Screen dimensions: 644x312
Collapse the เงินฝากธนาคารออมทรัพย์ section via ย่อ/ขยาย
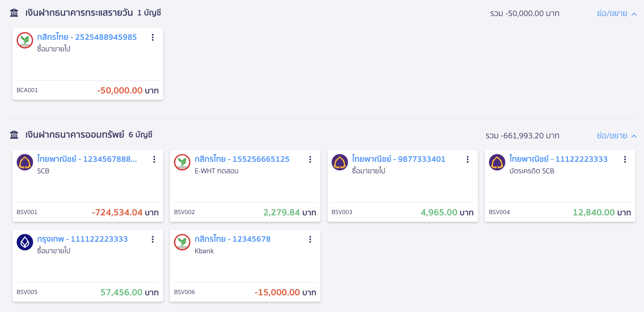point(616,135)
